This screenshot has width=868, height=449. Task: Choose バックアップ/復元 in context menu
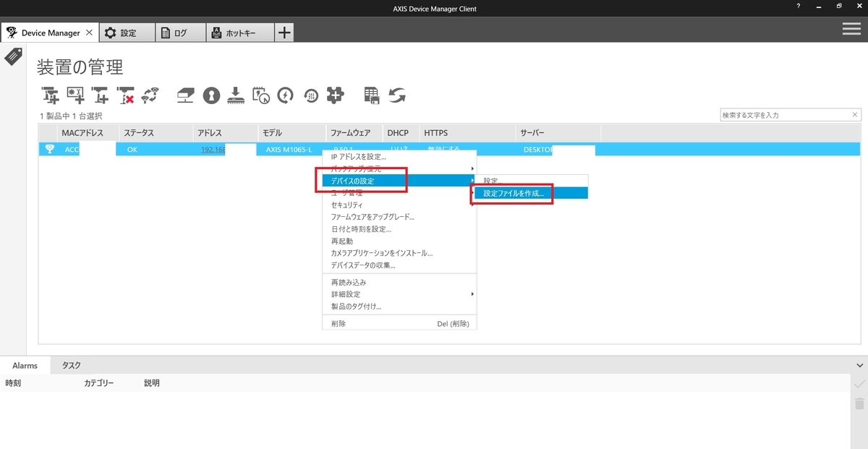pos(399,168)
